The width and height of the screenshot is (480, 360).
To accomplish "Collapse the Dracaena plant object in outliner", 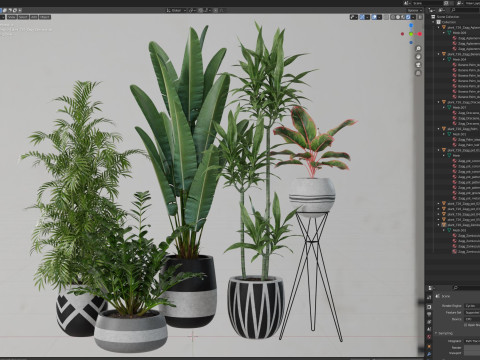I will coord(439,102).
